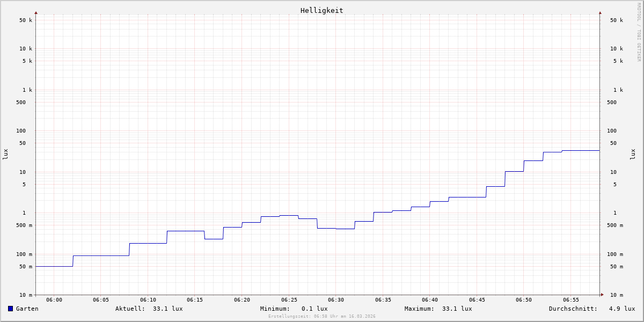This screenshot has width=644, height=322.
Task: Click the Durchschnitt 4.9 lux value
Action: [x=621, y=309]
